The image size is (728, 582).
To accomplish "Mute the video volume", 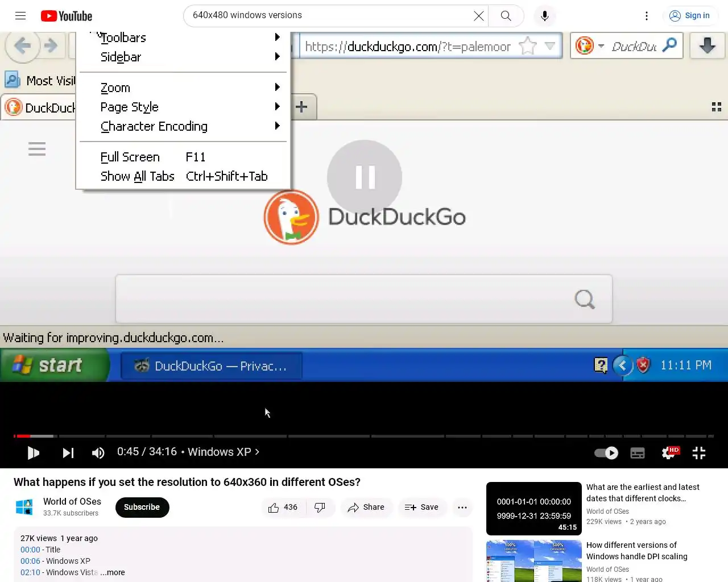I will (98, 452).
